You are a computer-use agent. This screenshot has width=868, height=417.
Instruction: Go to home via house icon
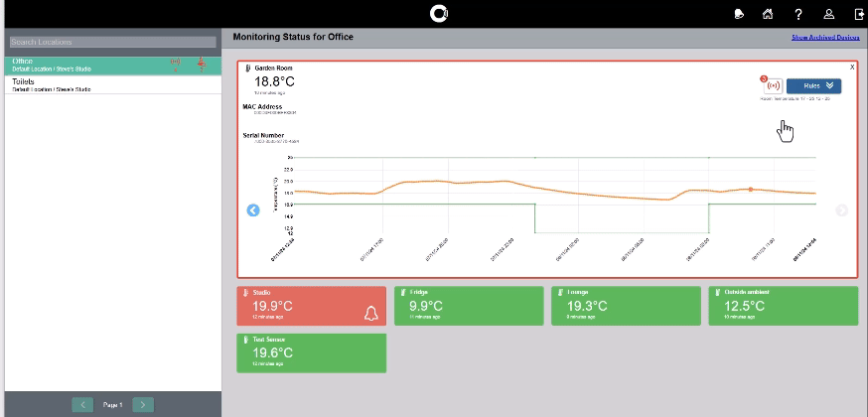click(x=767, y=14)
